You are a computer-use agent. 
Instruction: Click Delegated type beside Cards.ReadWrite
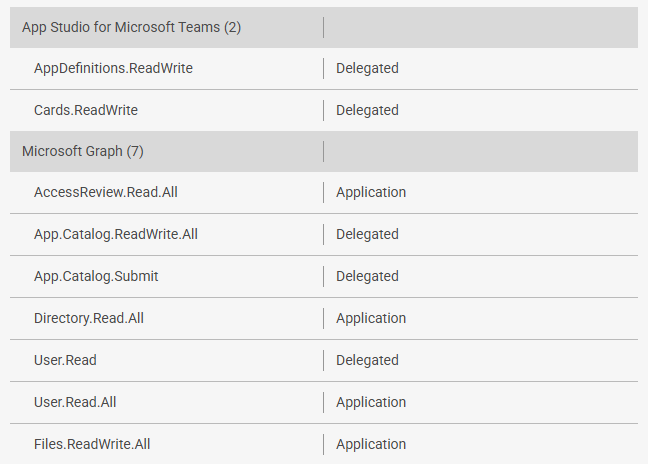click(x=367, y=110)
